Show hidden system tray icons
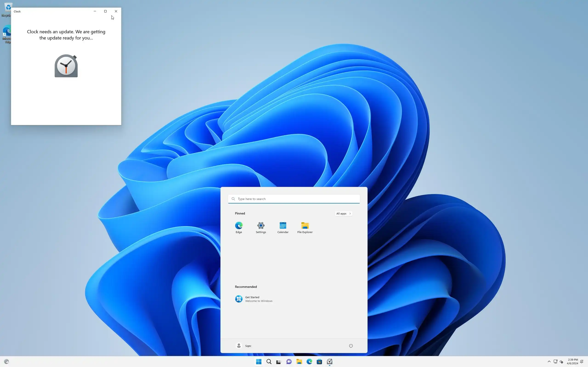 (x=549, y=361)
